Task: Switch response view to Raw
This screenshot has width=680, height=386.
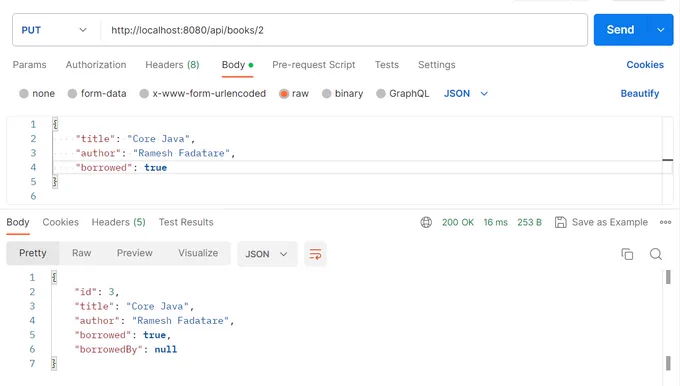Action: point(82,253)
